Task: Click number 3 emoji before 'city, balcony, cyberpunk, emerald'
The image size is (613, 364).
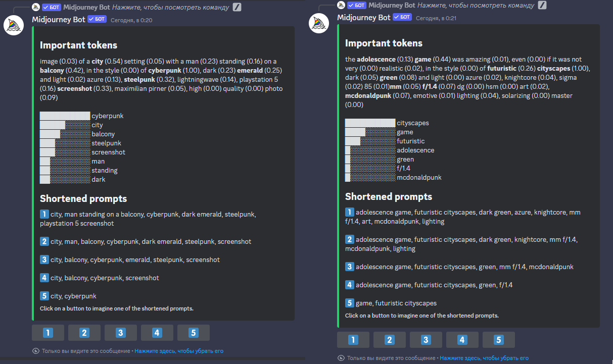Action: 44,259
